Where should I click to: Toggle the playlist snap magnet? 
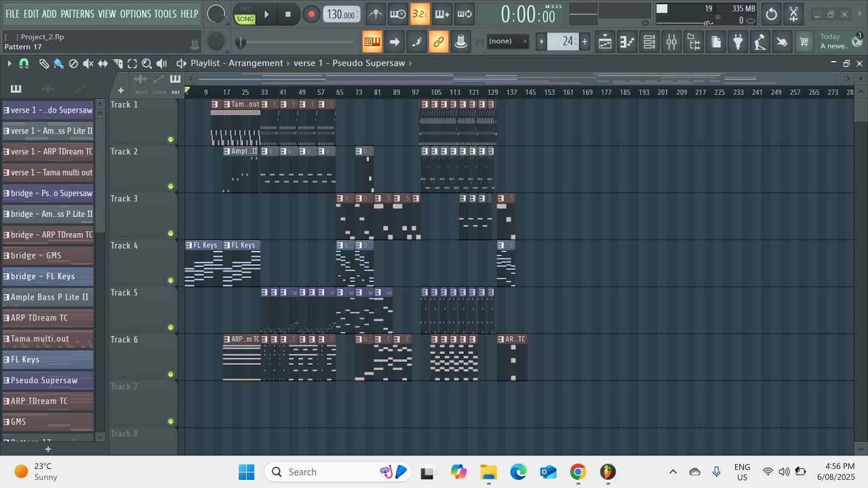coord(24,63)
